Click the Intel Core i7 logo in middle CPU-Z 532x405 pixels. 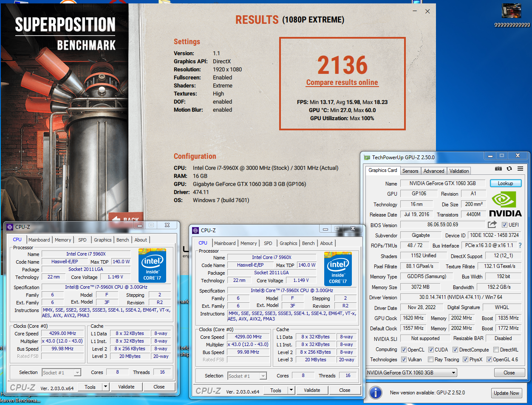[338, 269]
